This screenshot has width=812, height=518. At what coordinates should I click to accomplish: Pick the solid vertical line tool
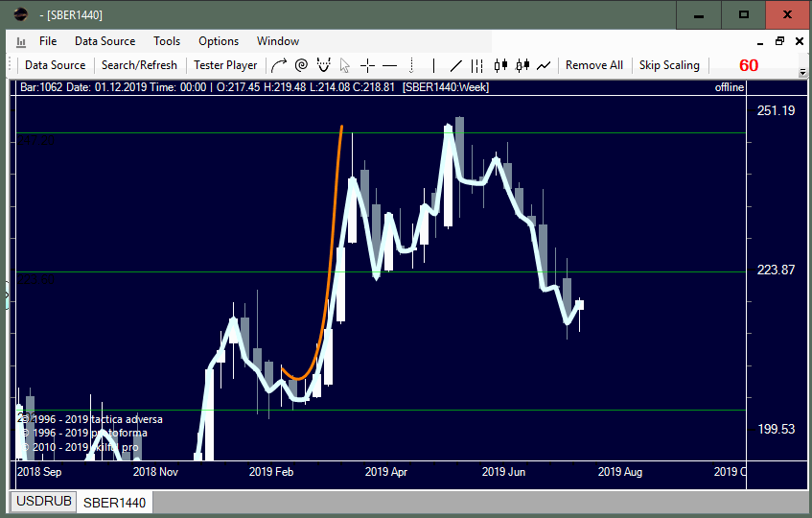click(433, 65)
